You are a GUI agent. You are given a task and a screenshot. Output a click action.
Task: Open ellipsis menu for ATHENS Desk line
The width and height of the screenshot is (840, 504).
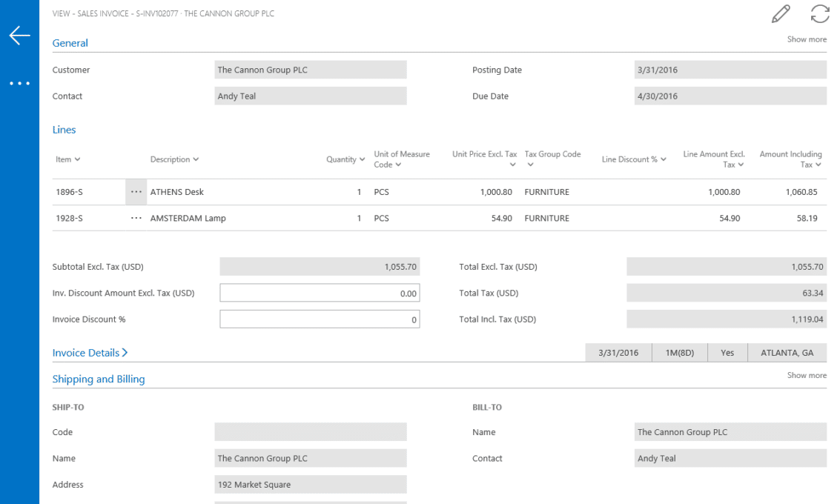136,192
